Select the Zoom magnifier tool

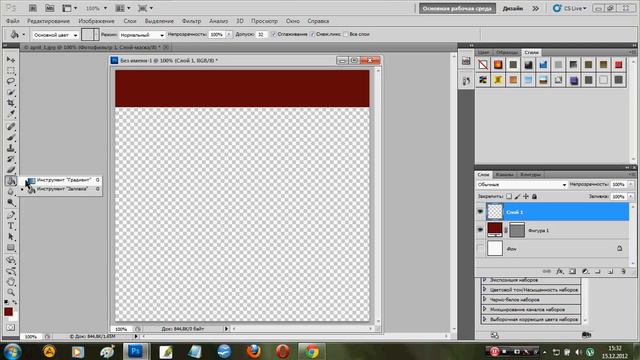[11, 292]
